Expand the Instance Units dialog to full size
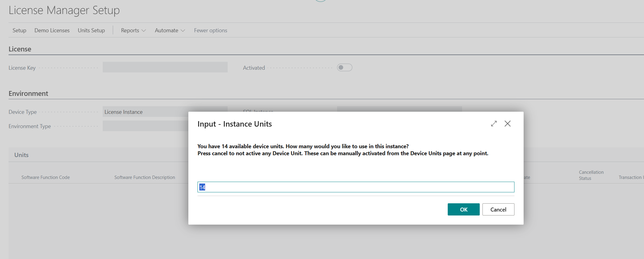644x259 pixels. coord(494,124)
